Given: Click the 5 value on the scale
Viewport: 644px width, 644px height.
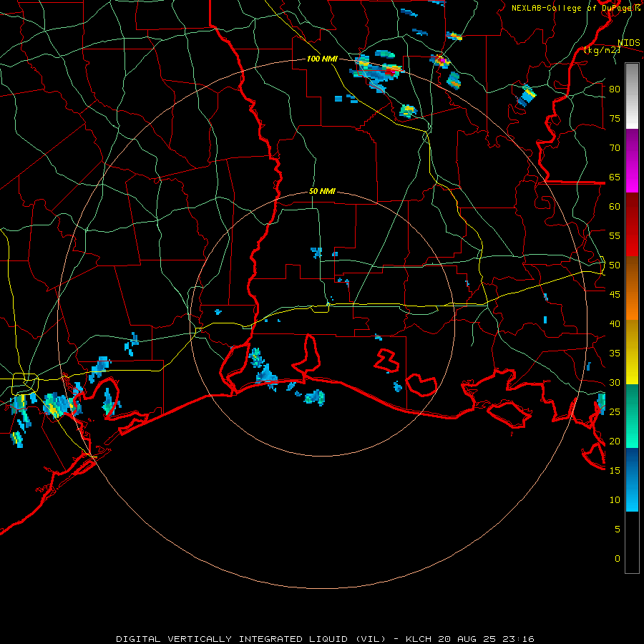Looking at the screenshot, I should click(x=618, y=529).
